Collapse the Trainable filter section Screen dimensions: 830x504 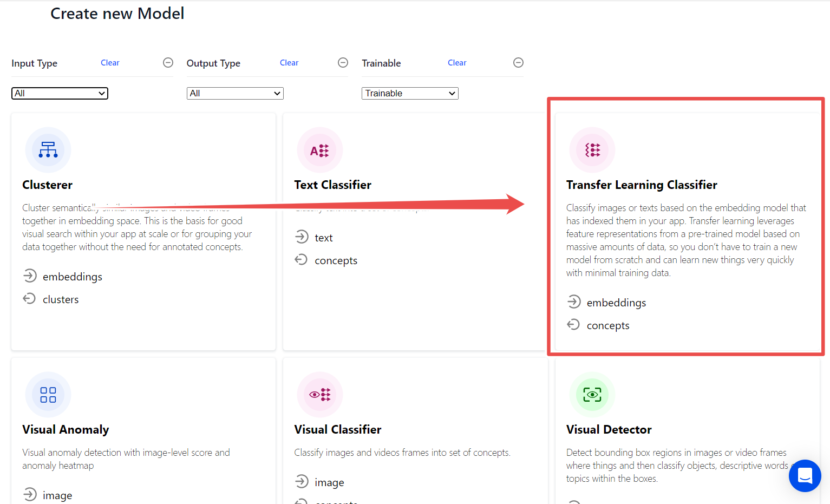518,62
